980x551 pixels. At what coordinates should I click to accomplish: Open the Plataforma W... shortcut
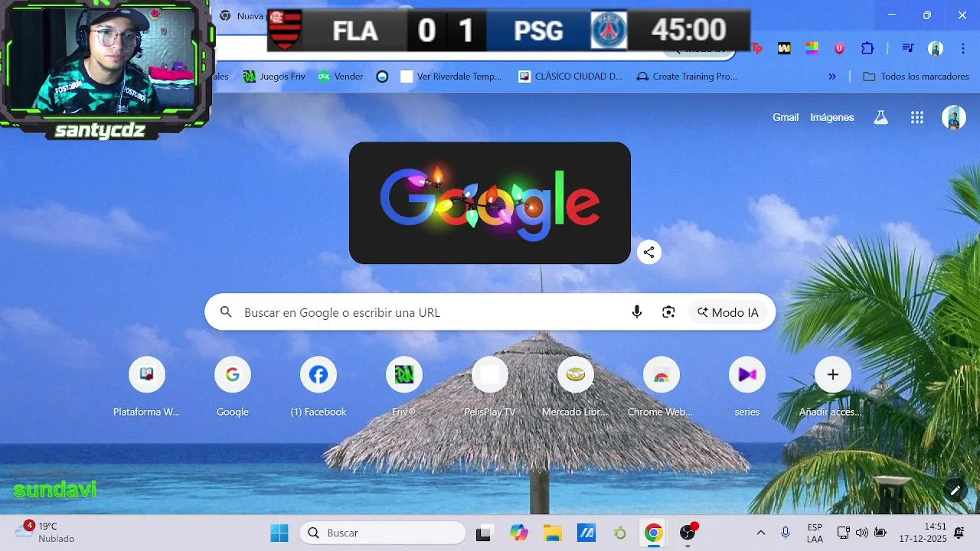click(x=146, y=387)
